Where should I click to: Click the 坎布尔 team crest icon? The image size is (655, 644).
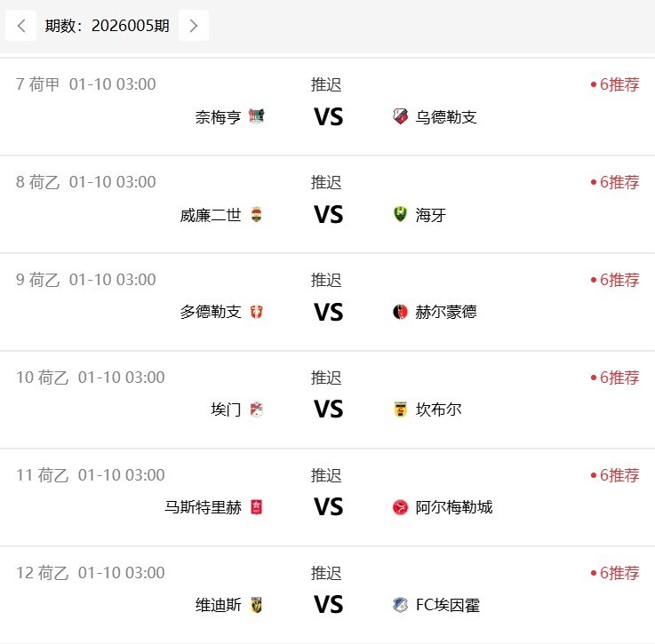[400, 409]
